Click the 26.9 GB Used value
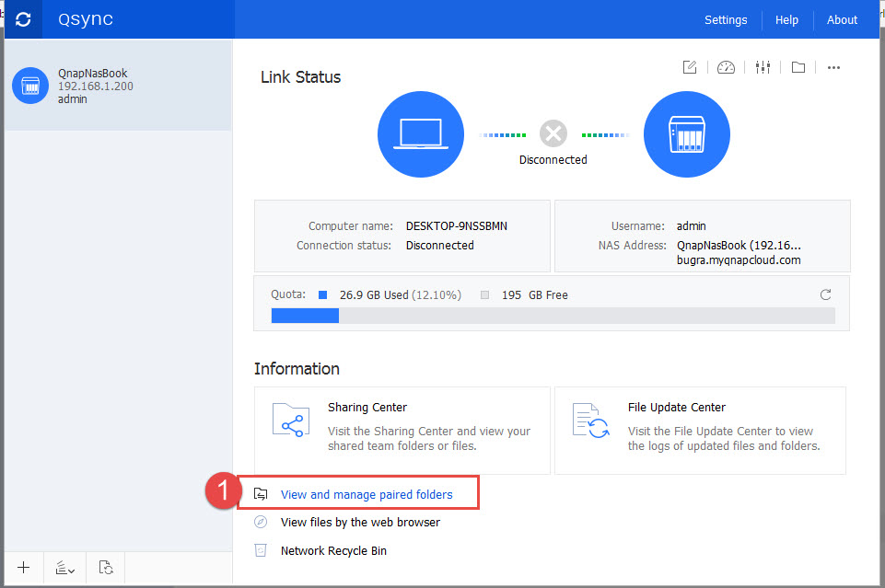Viewport: 885px width, 588px height. click(x=374, y=294)
